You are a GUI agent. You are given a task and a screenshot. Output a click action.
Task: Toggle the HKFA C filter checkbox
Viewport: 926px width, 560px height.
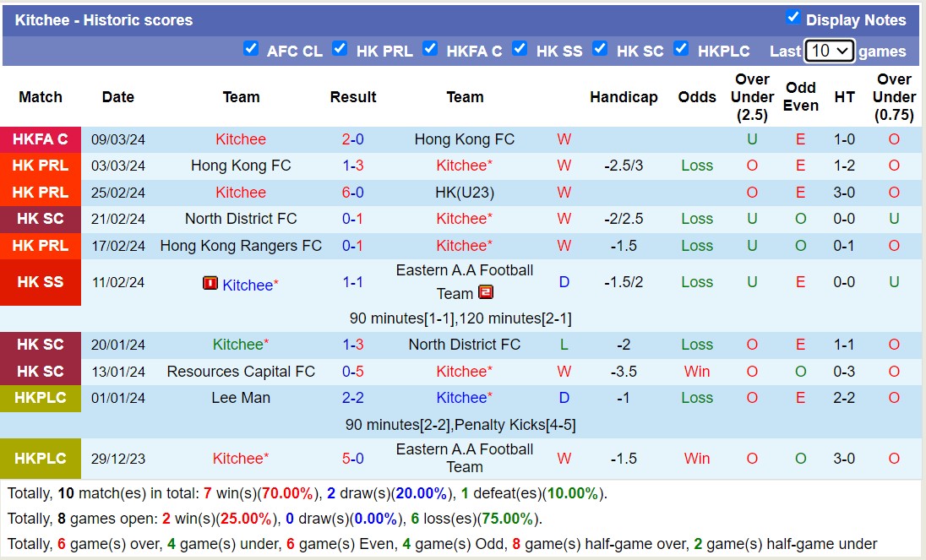pos(430,49)
